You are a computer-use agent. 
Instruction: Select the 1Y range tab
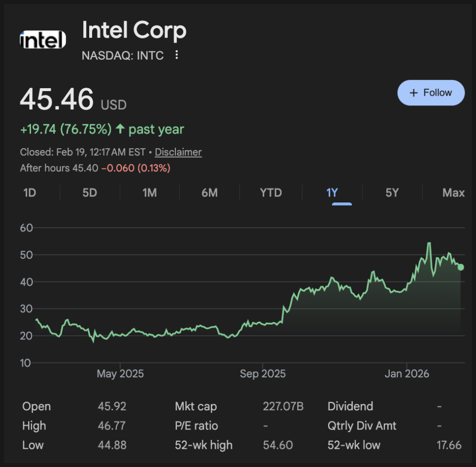pos(332,193)
